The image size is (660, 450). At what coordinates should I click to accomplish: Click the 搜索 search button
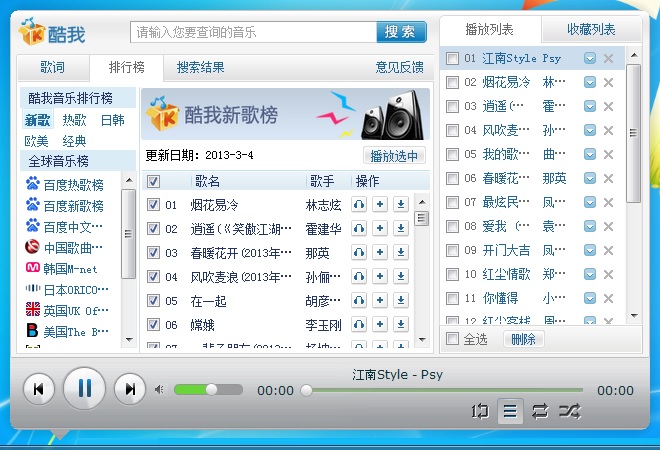click(402, 32)
